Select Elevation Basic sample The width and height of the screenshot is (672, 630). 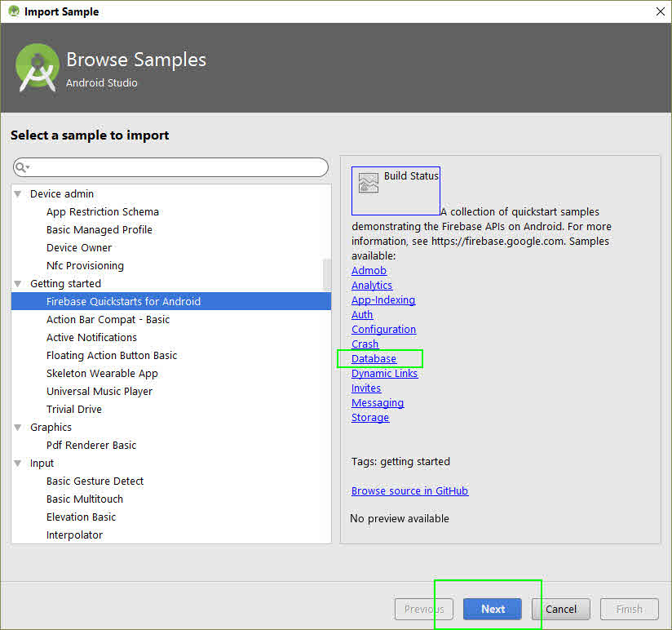pyautogui.click(x=82, y=517)
